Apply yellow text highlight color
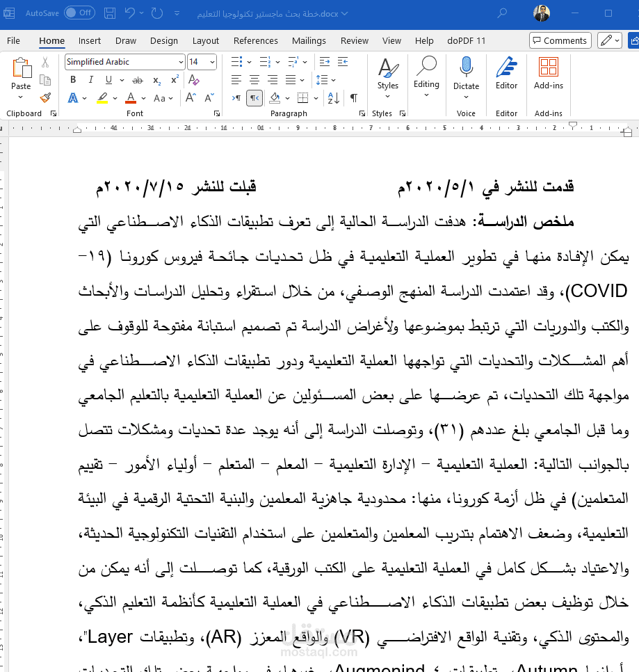Viewport: 639px width, 672px height. (102, 98)
